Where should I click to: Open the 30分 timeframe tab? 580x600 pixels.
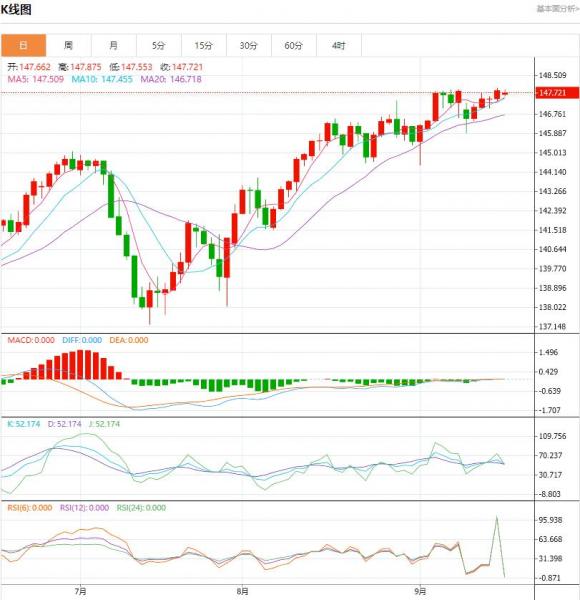pyautogui.click(x=249, y=46)
